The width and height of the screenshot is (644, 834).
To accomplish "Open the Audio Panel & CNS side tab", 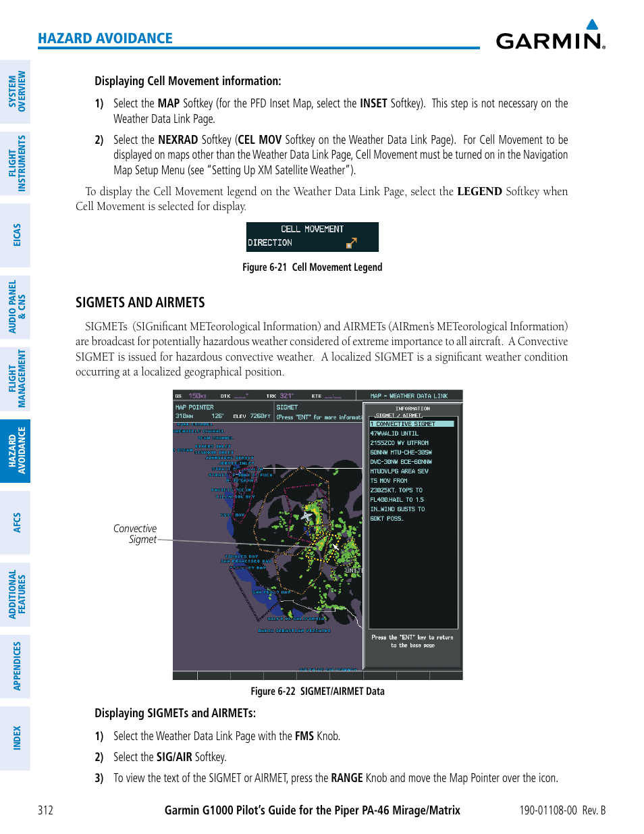I will (x=15, y=307).
